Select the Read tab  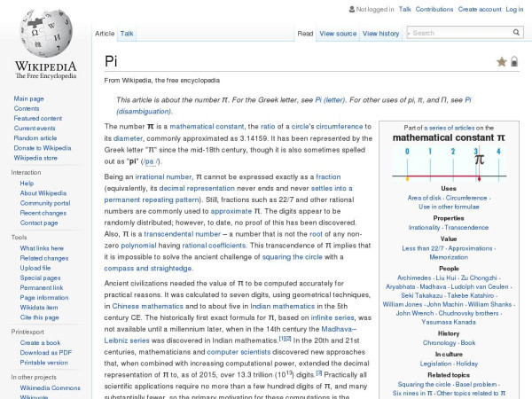point(305,34)
